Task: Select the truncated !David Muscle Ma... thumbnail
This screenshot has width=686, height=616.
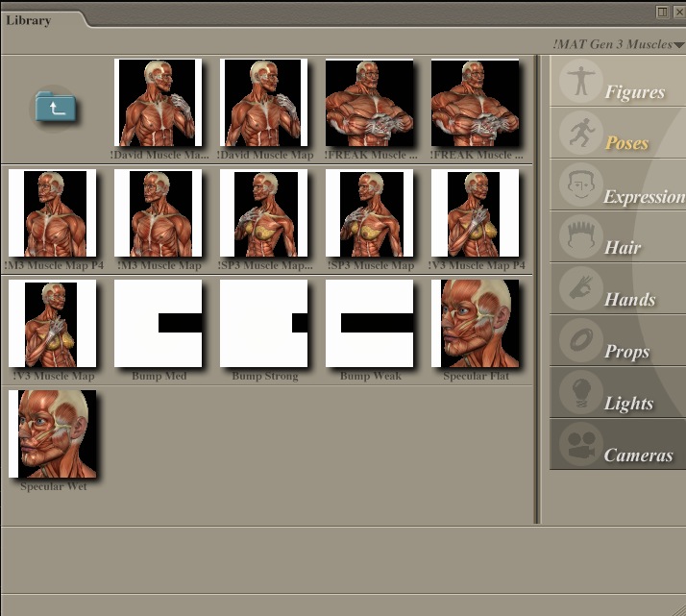Action: 158,103
